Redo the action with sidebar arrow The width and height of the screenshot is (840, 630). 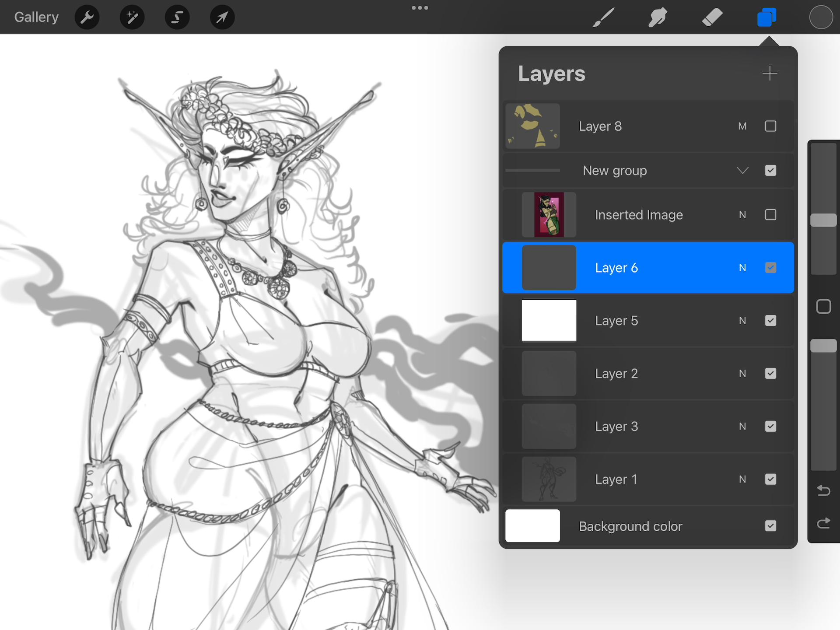(x=823, y=523)
